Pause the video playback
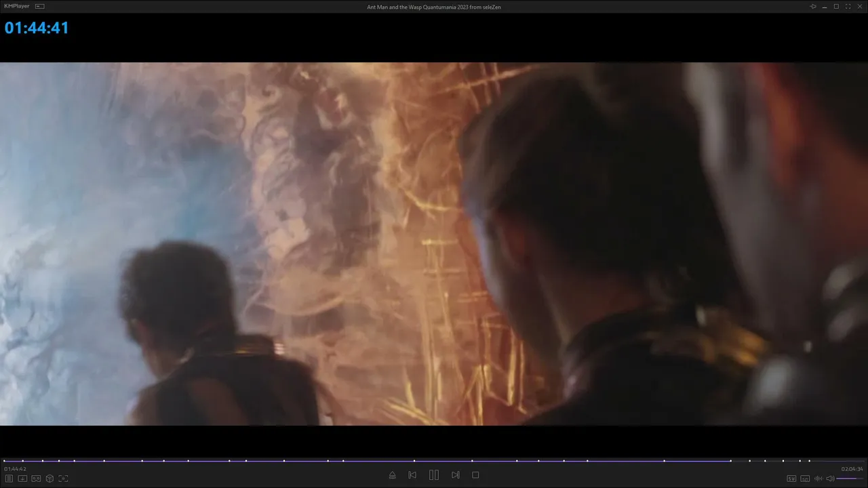Screen dimensions: 868x488 434,475
